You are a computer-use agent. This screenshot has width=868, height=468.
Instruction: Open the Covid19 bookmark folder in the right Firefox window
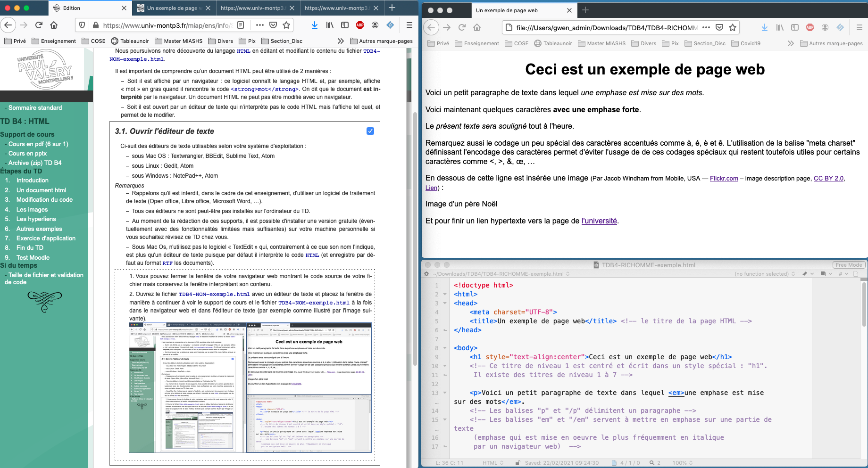tap(746, 43)
